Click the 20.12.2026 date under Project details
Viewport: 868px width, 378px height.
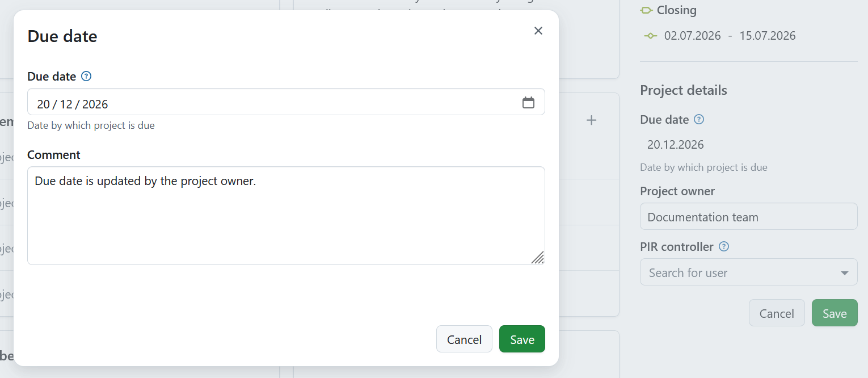(675, 144)
